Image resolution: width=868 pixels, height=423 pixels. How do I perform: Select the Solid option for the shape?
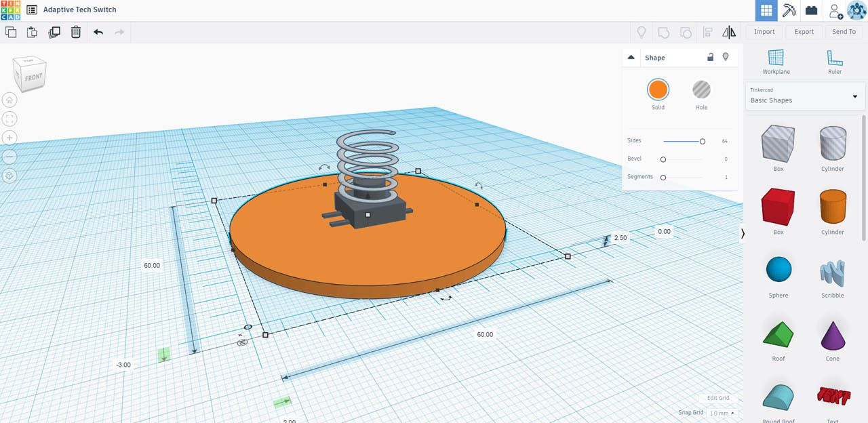pyautogui.click(x=658, y=89)
